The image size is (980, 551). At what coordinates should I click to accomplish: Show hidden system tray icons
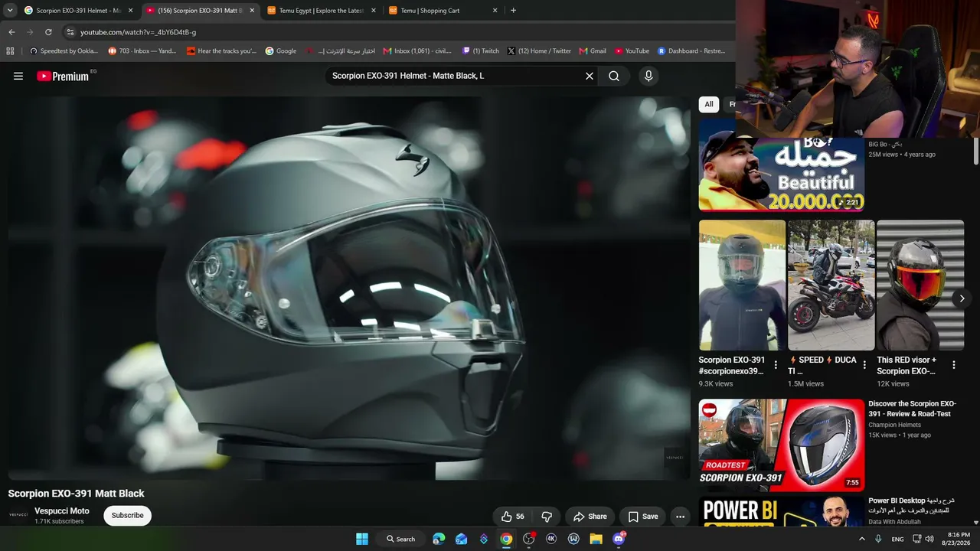click(x=862, y=539)
